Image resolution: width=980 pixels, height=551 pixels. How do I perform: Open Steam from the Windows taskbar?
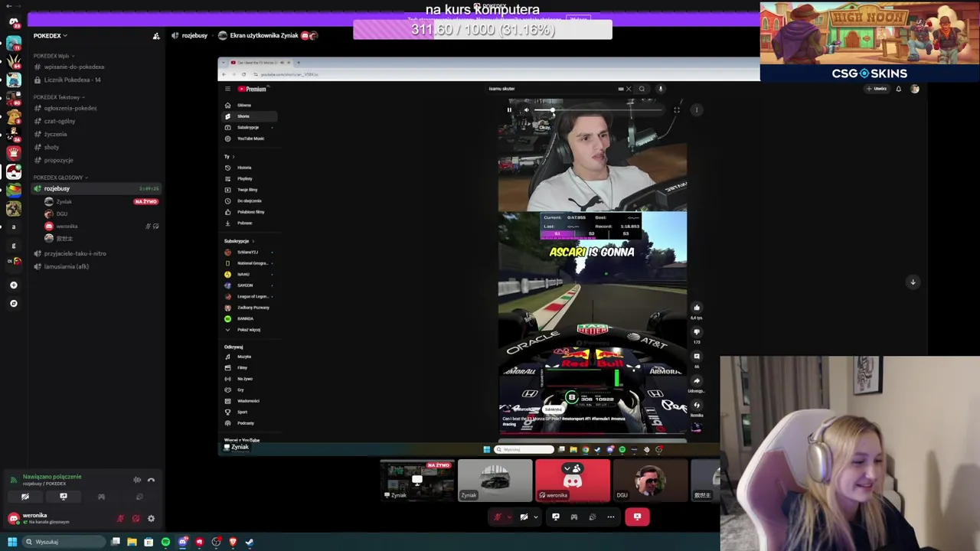(x=250, y=542)
